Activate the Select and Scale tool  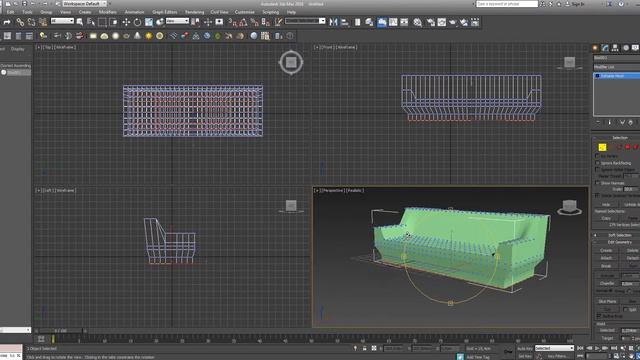pyautogui.click(x=149, y=22)
